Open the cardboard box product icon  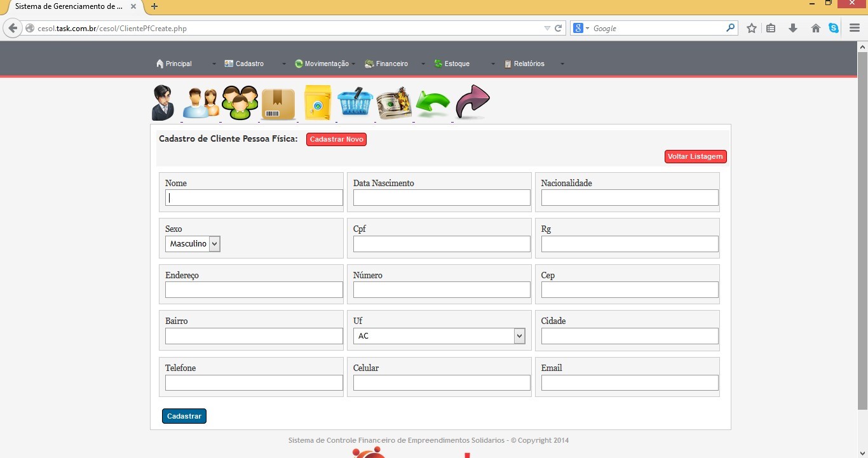(x=278, y=104)
